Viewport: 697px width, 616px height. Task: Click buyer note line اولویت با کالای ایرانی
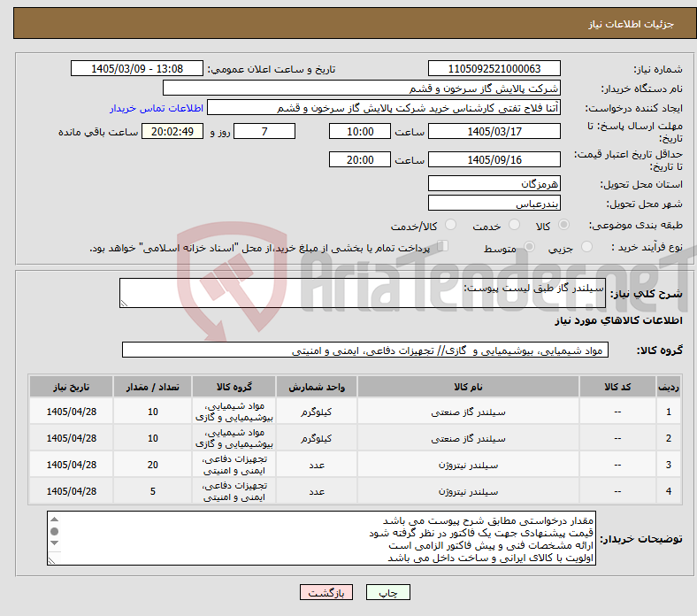coord(490,558)
